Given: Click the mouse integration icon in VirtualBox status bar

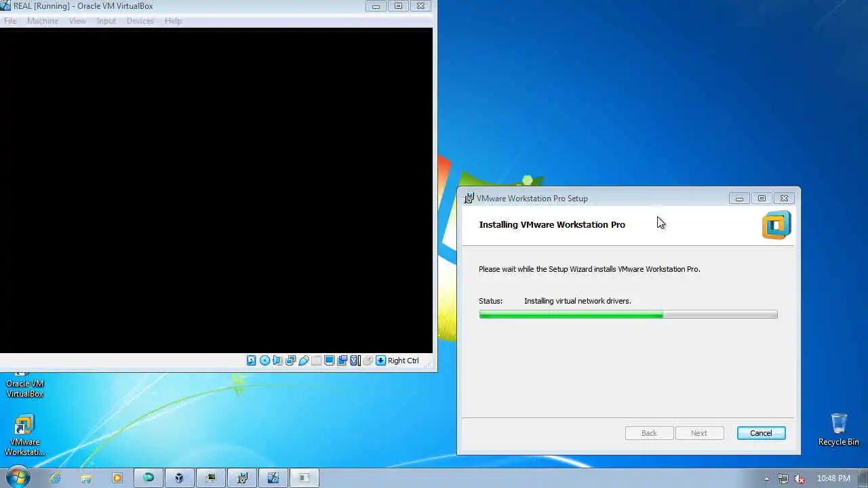Looking at the screenshot, I should click(368, 361).
